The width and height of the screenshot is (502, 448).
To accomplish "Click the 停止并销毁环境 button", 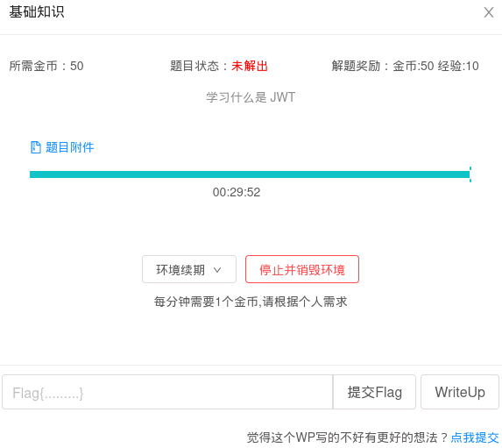I will (302, 269).
